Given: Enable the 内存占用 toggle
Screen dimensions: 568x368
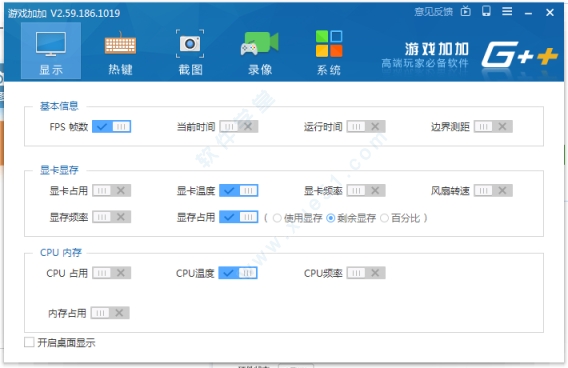Looking at the screenshot, I should [110, 313].
